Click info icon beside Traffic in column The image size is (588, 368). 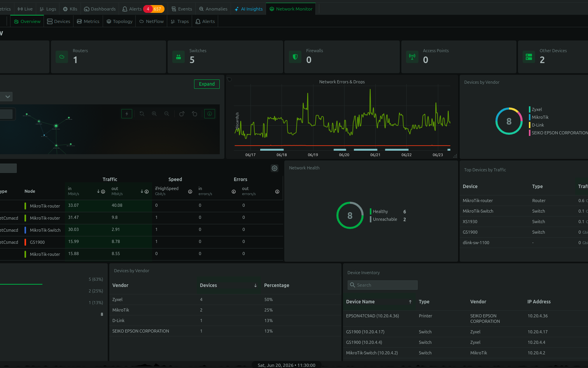click(x=103, y=192)
